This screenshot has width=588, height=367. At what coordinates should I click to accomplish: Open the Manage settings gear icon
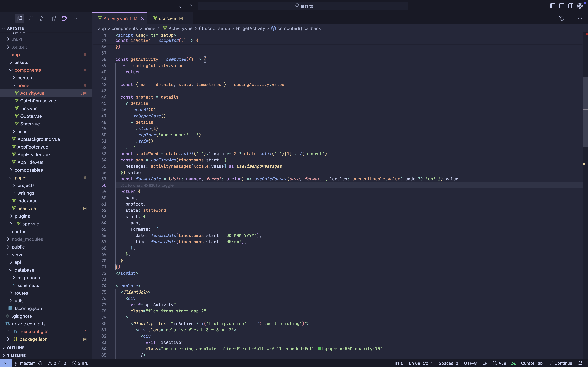click(580, 6)
